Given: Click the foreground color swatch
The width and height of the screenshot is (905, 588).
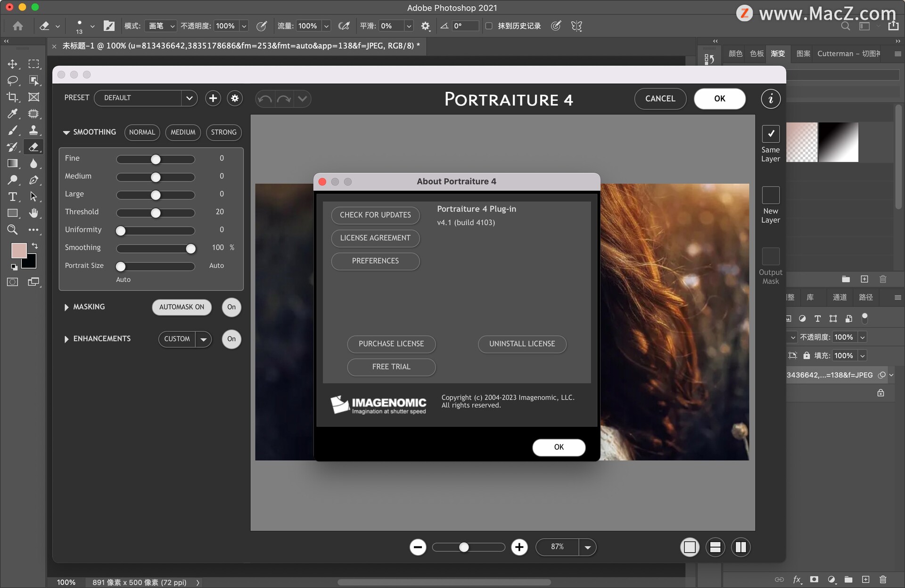Looking at the screenshot, I should [x=18, y=251].
